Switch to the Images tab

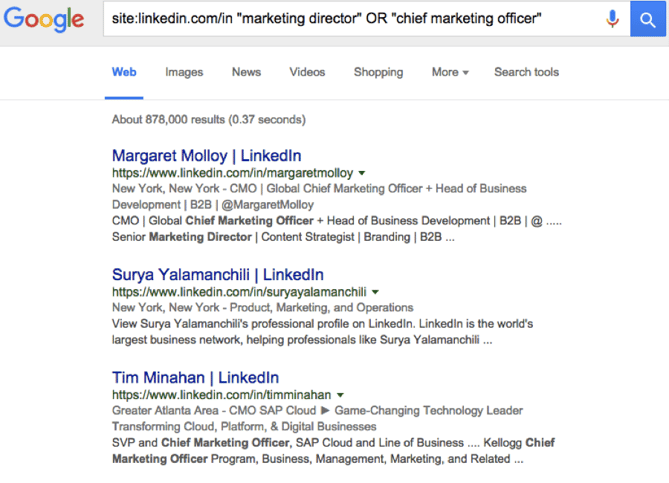184,72
